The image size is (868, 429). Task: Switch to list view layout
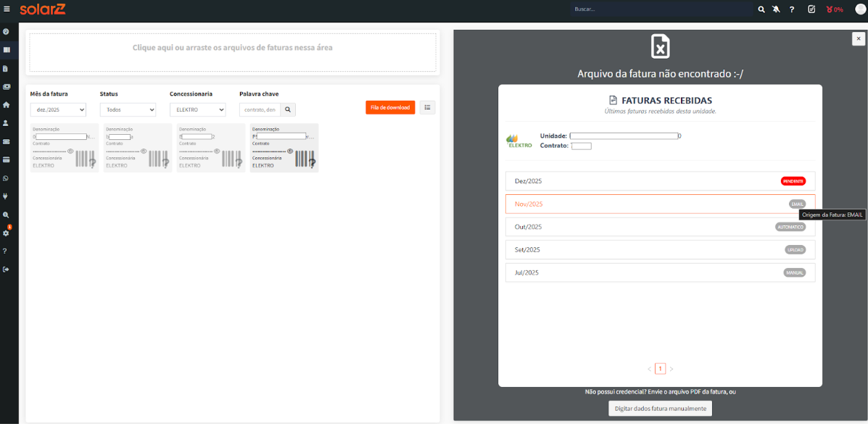click(427, 107)
